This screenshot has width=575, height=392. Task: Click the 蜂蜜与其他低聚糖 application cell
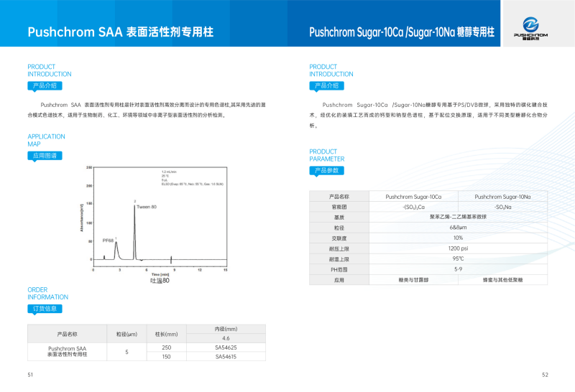click(502, 279)
